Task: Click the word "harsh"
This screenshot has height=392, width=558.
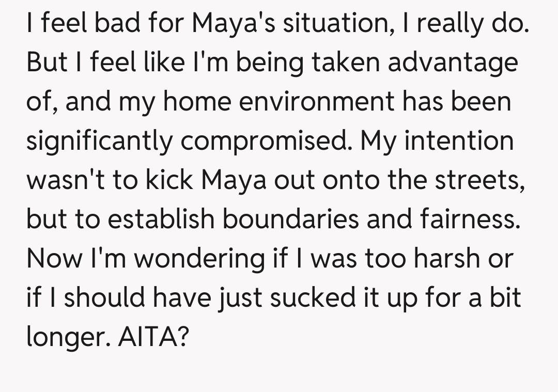Action: point(455,258)
